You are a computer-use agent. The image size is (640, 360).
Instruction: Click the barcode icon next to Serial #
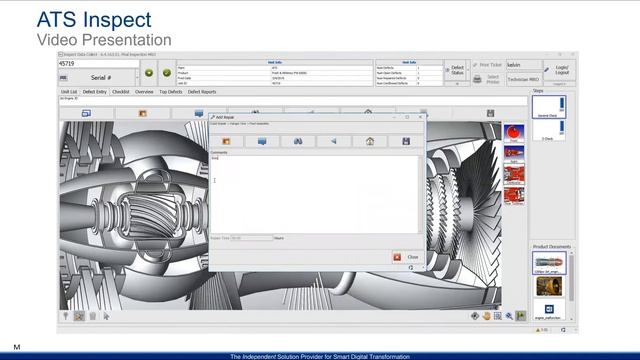pos(64,78)
